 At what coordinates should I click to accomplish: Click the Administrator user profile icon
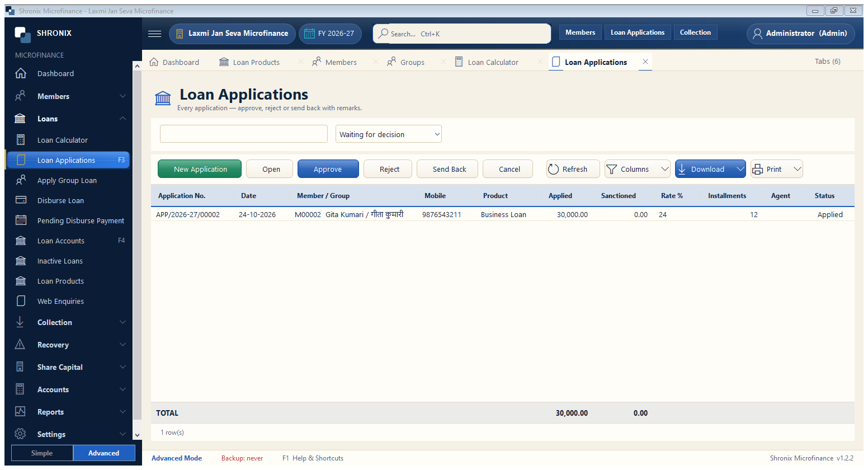coord(757,34)
